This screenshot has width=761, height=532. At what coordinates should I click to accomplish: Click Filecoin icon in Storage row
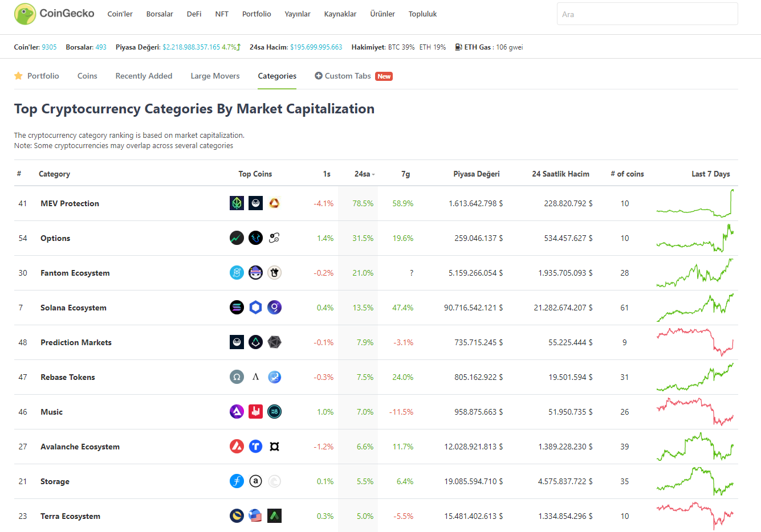coord(237,481)
